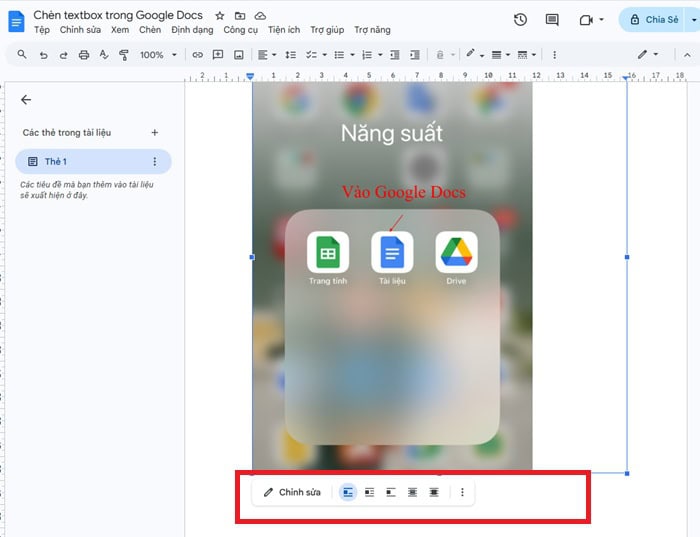The width and height of the screenshot is (700, 537).
Task: Add a comment from toolbar
Action: click(218, 55)
